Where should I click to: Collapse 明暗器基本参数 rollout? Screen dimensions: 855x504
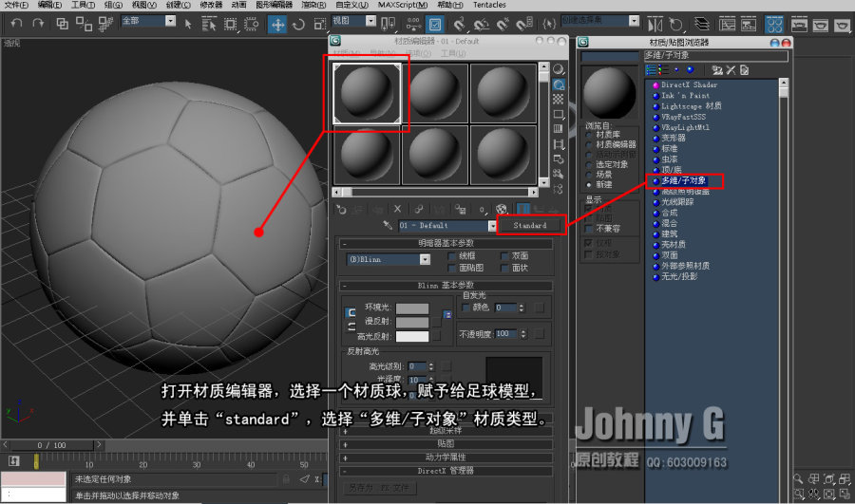click(x=446, y=243)
